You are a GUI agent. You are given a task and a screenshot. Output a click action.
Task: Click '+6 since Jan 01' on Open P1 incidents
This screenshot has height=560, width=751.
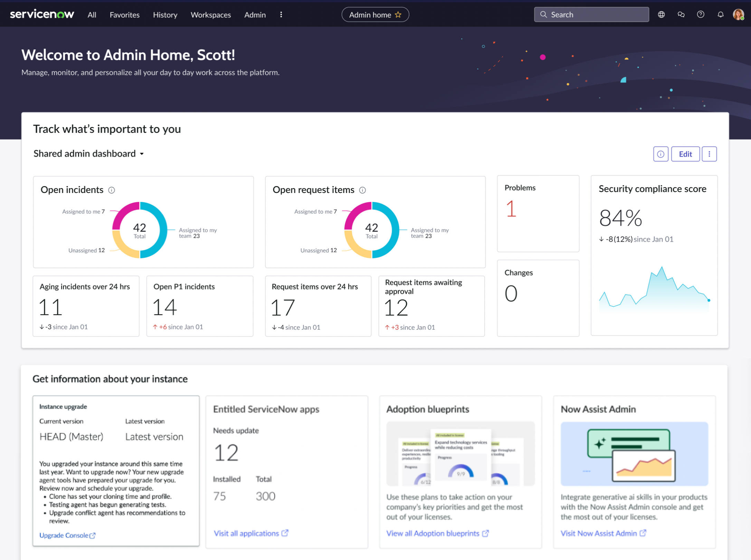point(178,327)
